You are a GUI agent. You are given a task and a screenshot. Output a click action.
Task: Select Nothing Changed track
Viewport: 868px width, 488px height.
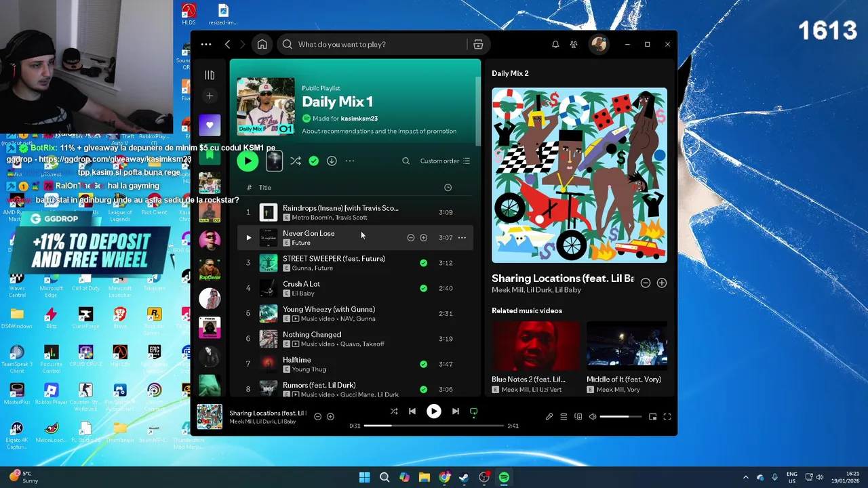coord(355,339)
